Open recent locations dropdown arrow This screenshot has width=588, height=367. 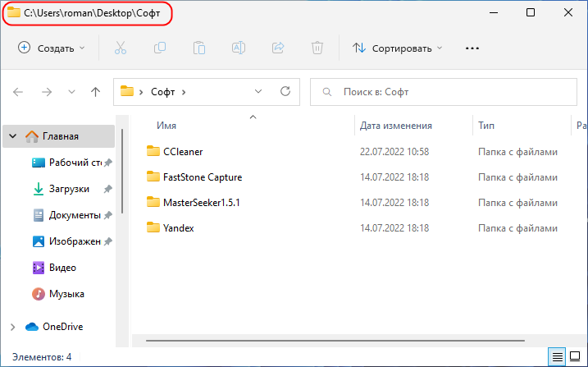71,92
